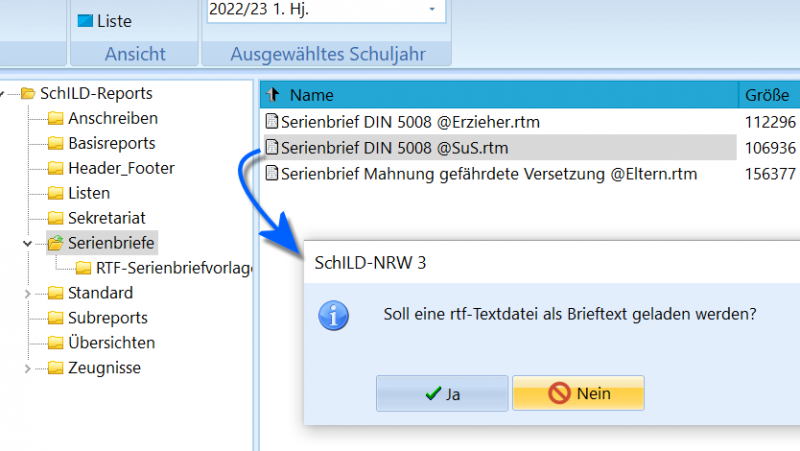Click the RTF-Serienbriefvorlagen folder icon
This screenshot has height=451, width=800.
point(83,268)
